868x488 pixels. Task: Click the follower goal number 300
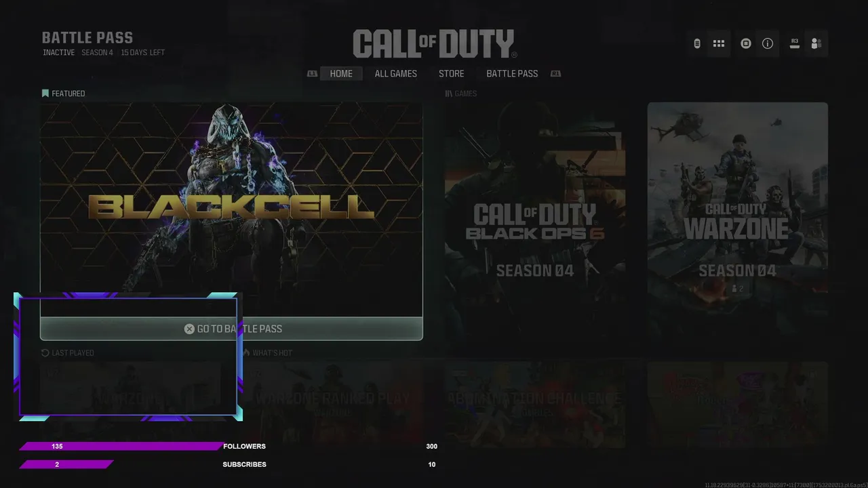(431, 446)
